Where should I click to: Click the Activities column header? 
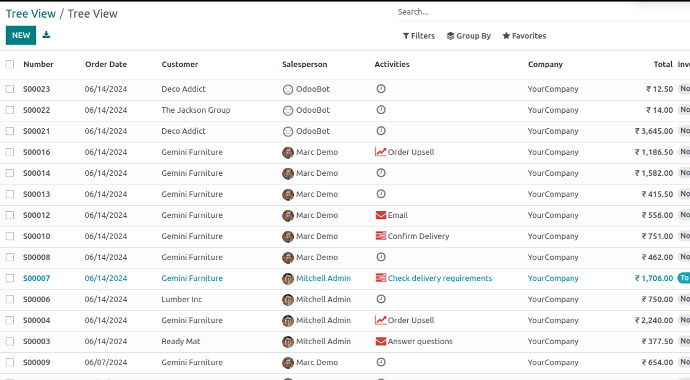(x=392, y=64)
